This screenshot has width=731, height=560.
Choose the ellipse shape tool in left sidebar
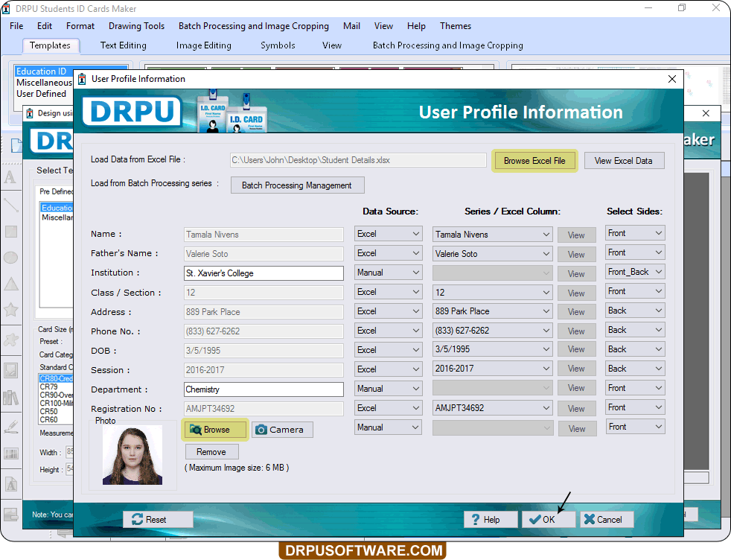click(x=10, y=258)
